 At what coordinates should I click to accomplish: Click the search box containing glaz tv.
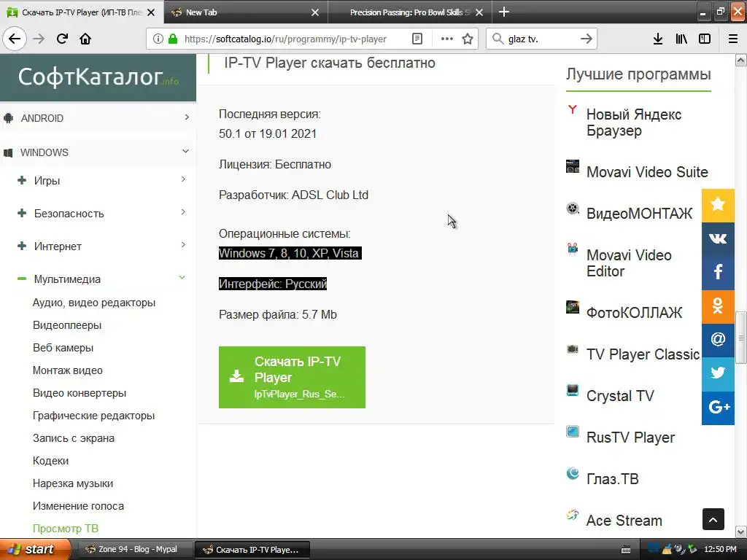[541, 39]
